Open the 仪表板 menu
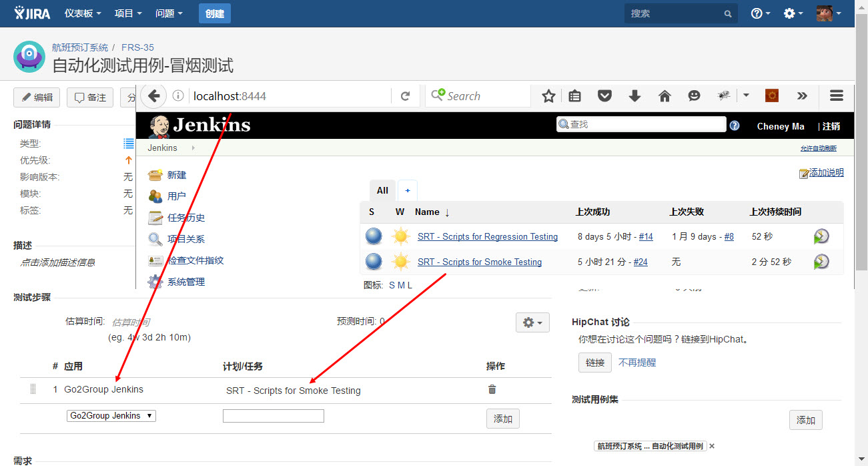868x466 pixels. click(x=83, y=13)
